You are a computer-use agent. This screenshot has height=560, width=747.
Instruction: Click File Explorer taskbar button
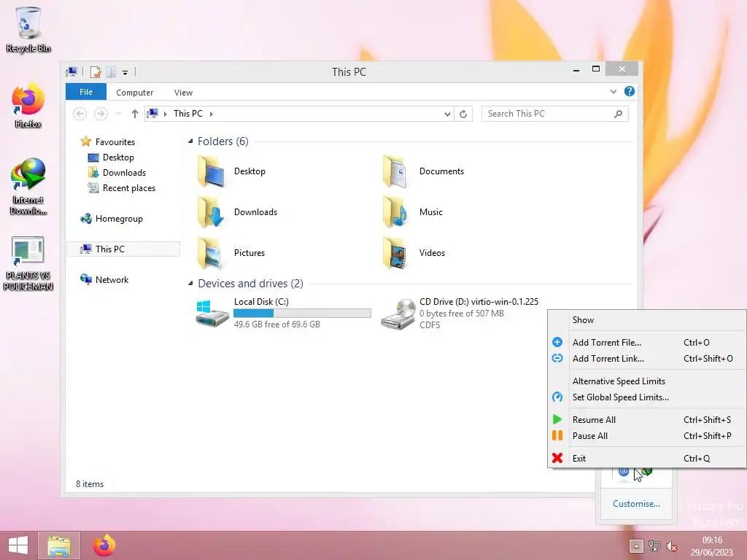pyautogui.click(x=59, y=545)
